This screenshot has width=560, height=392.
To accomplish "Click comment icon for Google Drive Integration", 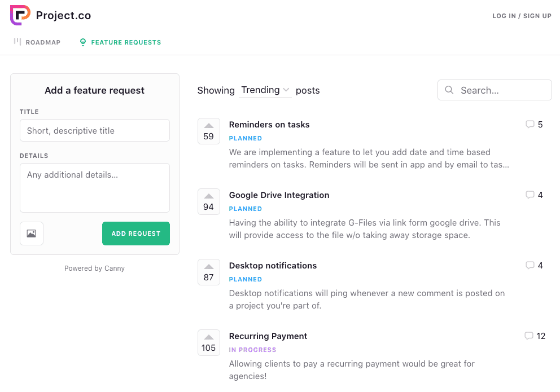I will [x=530, y=195].
